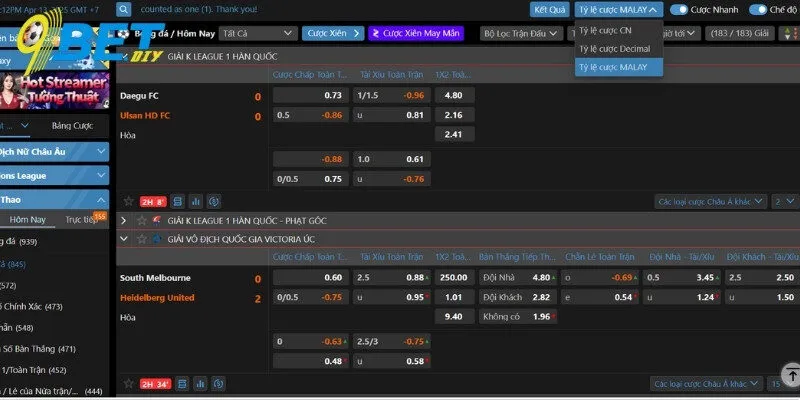Open the '2' market count dropdown for Daegu
The height and width of the screenshot is (400, 800).
(x=785, y=202)
